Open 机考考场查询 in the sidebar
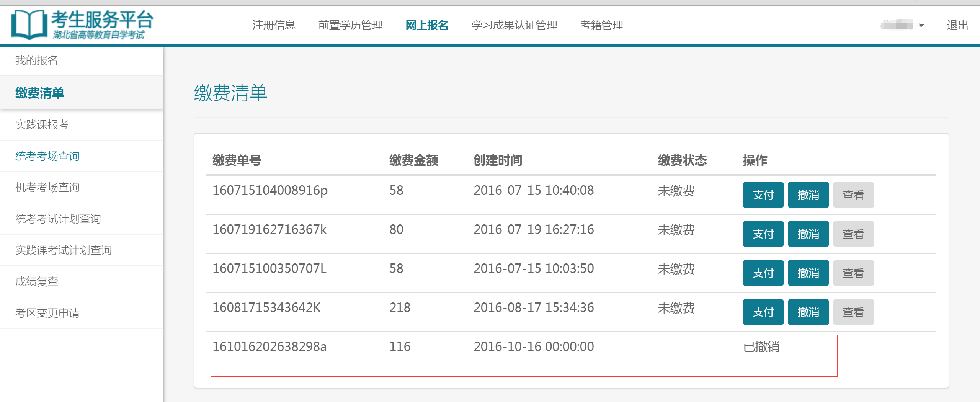The width and height of the screenshot is (980, 402). pyautogui.click(x=47, y=188)
